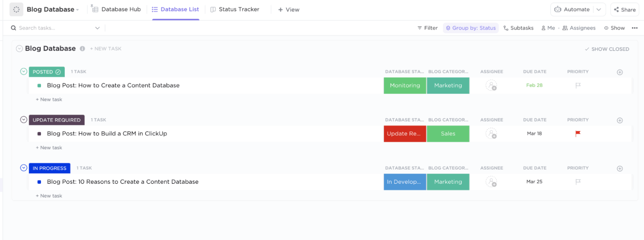Add a column in the UPDATE REQUIRED group
The width and height of the screenshot is (644, 240).
[x=620, y=121]
